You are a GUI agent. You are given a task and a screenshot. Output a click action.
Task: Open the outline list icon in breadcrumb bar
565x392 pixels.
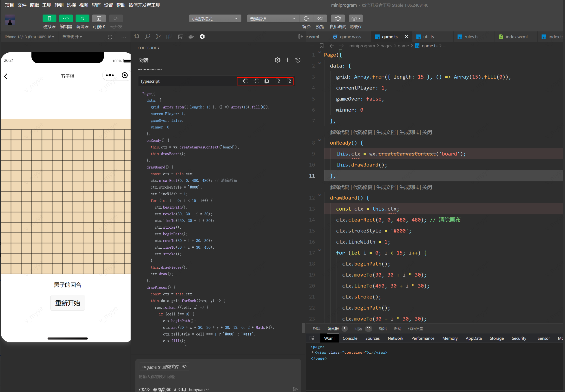[311, 46]
